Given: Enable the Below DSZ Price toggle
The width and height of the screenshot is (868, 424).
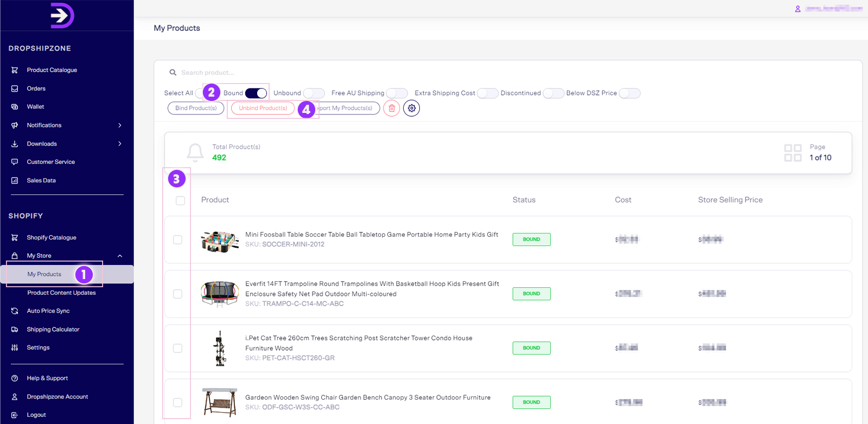Looking at the screenshot, I should (x=630, y=93).
